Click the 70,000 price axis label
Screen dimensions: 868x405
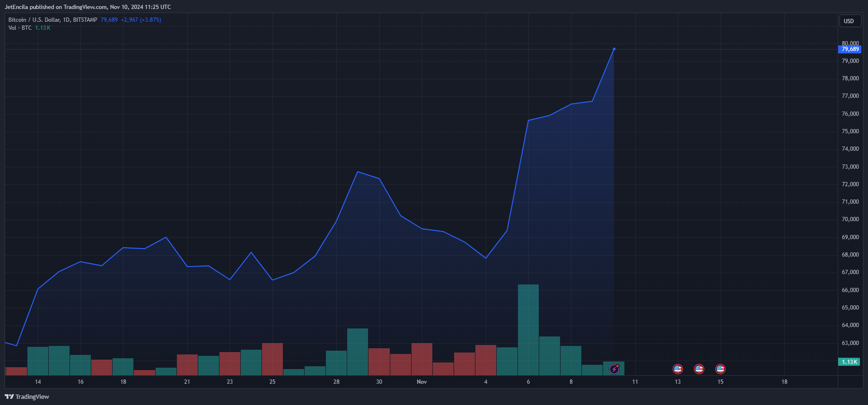(x=850, y=219)
